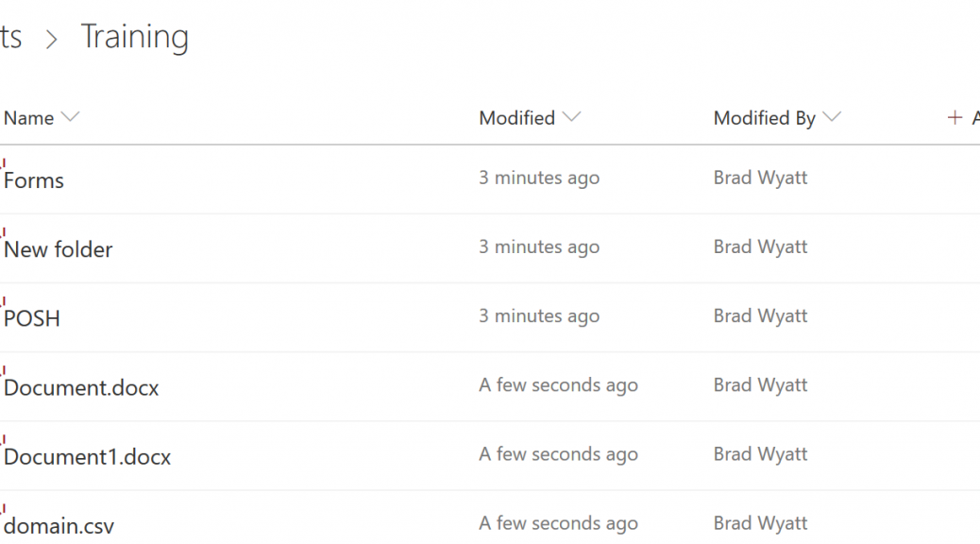Open Document.docx file

(81, 387)
